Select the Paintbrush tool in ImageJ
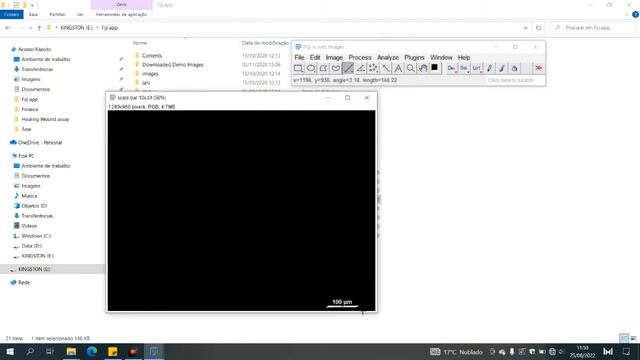 pos(502,68)
